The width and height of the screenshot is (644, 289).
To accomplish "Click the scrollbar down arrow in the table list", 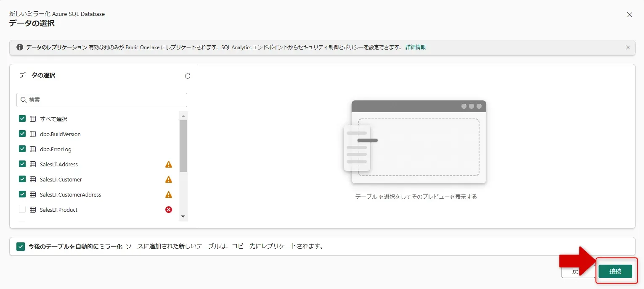I will [183, 216].
